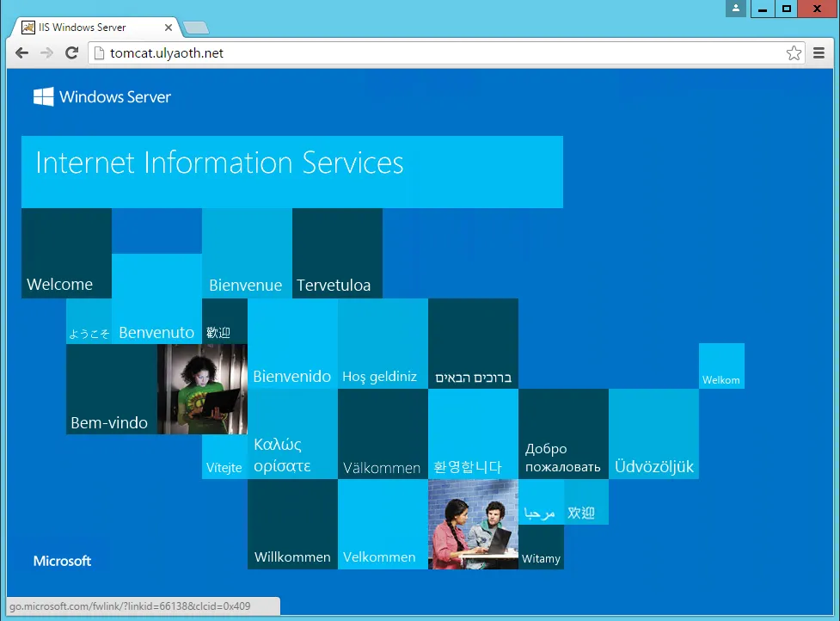
Task: Click the Windows Server logo
Action: coord(102,97)
